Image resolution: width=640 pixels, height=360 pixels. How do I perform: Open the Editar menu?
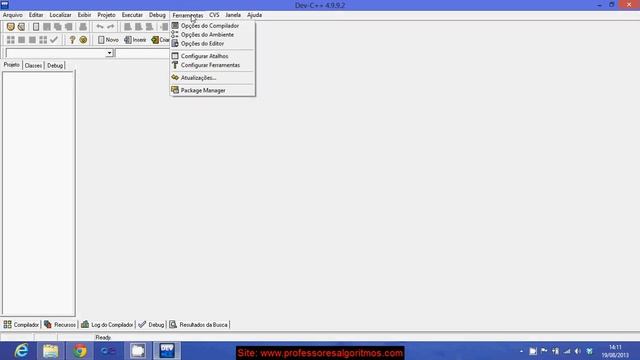point(36,15)
